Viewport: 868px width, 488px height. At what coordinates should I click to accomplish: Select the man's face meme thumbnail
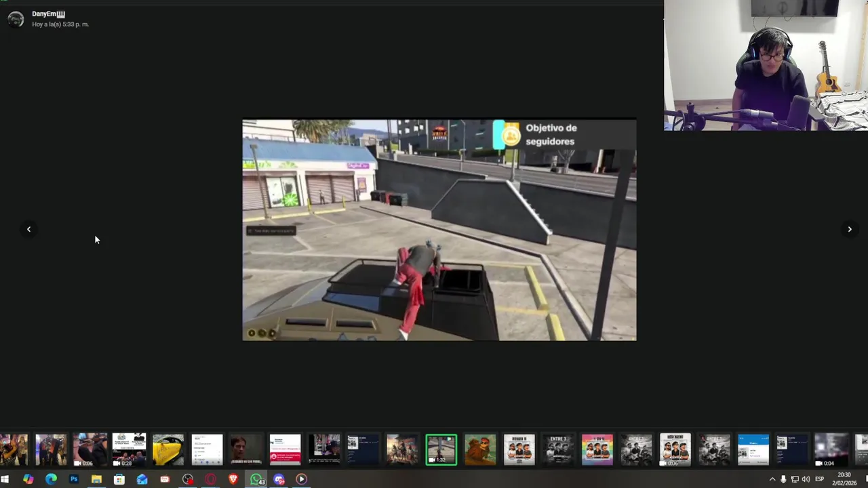click(245, 449)
